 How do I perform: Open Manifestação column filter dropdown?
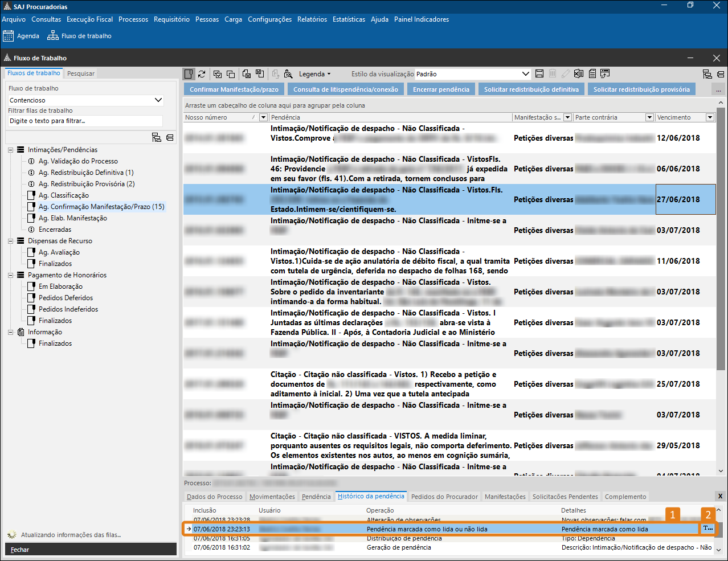pyautogui.click(x=567, y=117)
